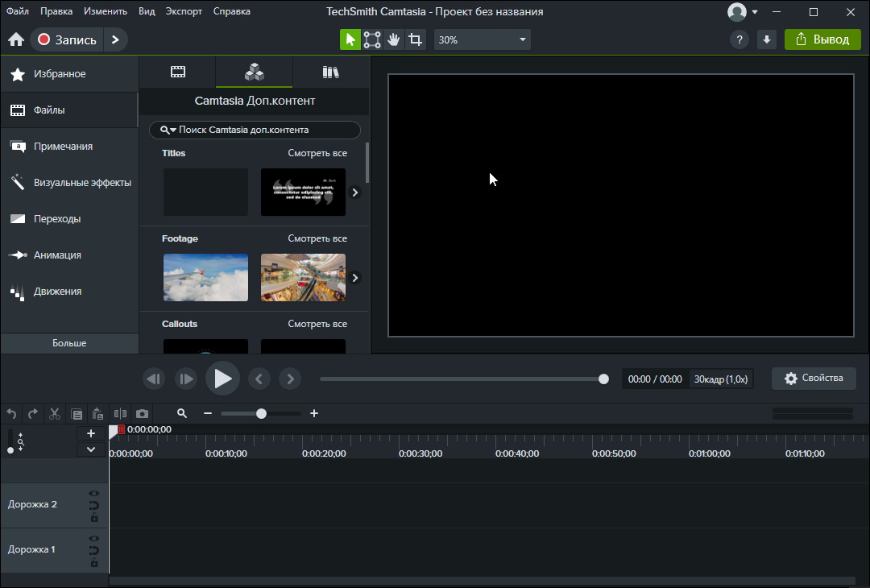Open the Движения behaviors panel
The width and height of the screenshot is (870, 588).
(69, 292)
